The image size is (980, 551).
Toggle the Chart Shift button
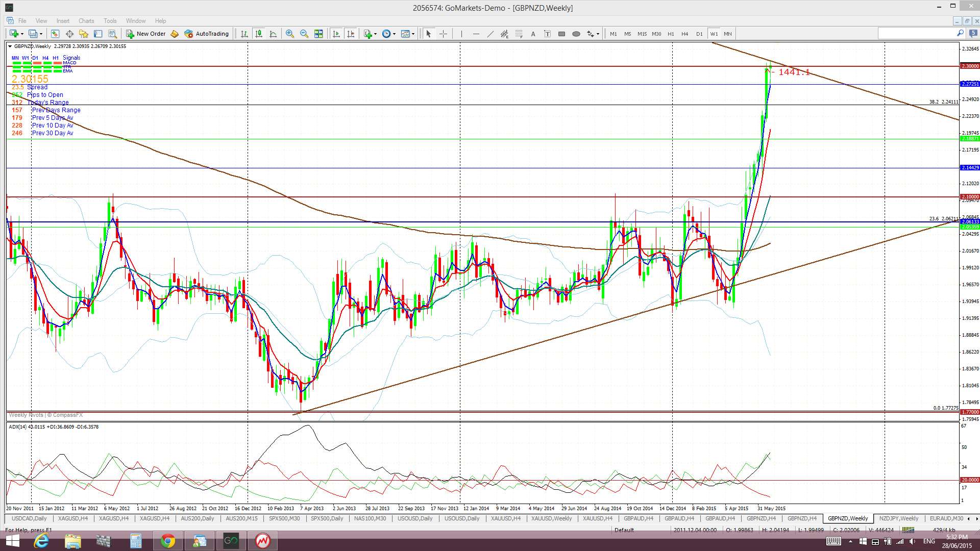coord(351,34)
